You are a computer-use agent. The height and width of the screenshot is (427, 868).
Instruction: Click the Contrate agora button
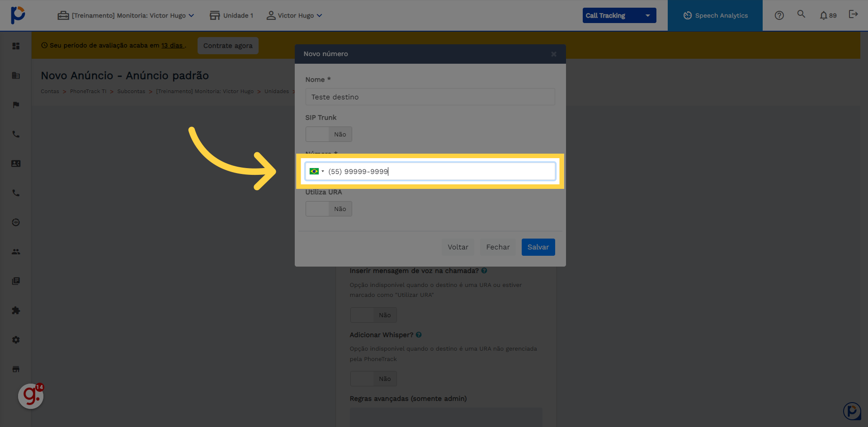click(x=228, y=46)
